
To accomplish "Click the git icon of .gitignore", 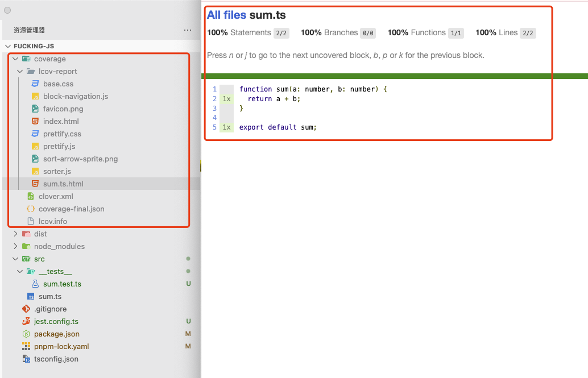I will [x=26, y=309].
